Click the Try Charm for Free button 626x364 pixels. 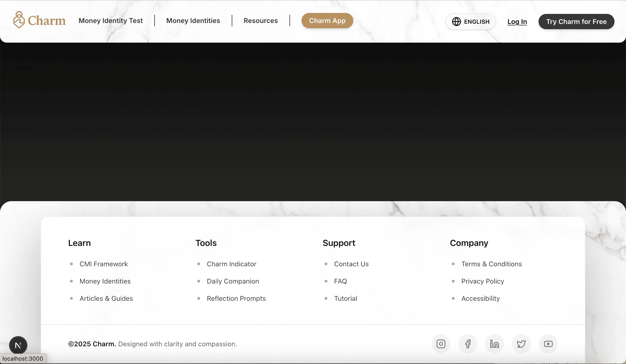click(576, 22)
